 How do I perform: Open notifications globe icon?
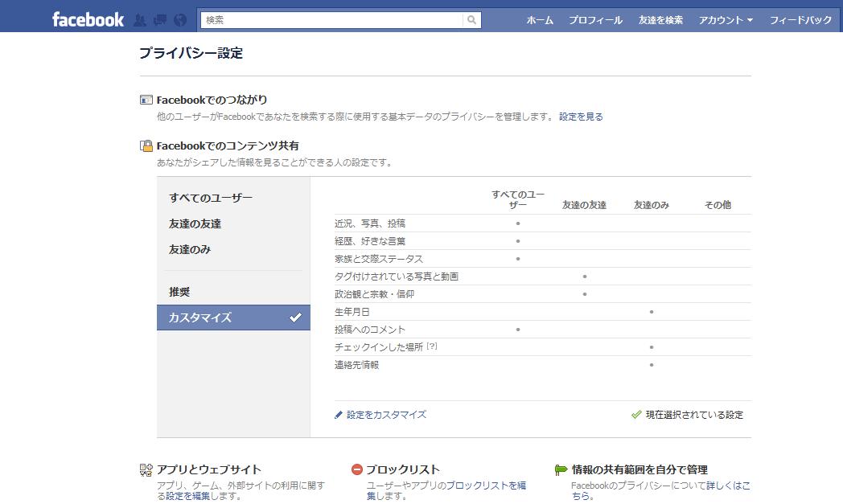click(180, 20)
